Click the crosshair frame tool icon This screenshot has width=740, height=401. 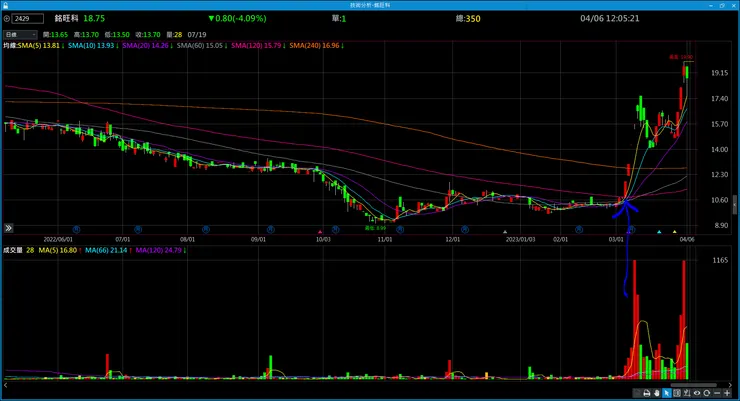[677, 393]
